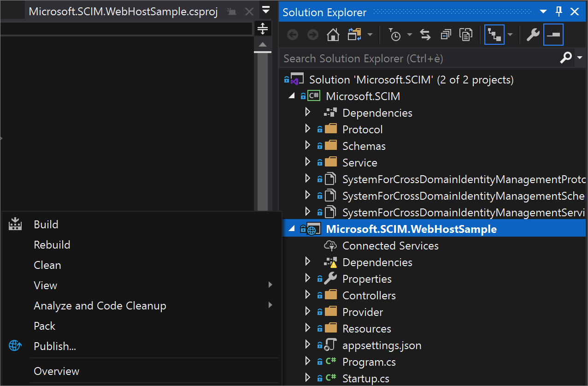This screenshot has width=588, height=386.
Task: Expand the Controllers folder node
Action: pyautogui.click(x=308, y=296)
